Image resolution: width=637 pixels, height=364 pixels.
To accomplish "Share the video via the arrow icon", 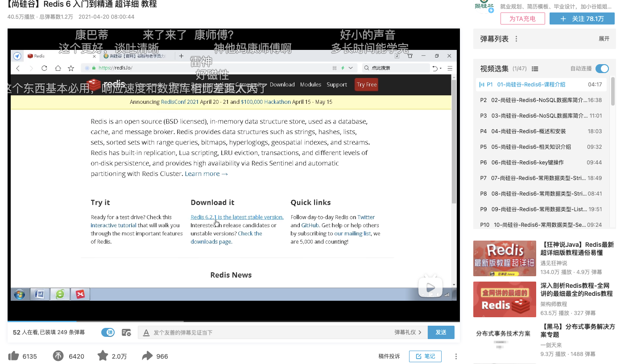I will point(147,356).
